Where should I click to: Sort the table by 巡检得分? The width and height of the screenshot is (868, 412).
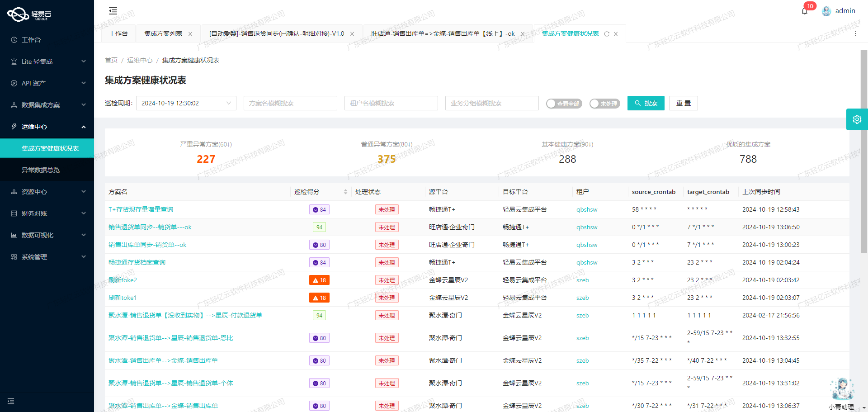coord(345,192)
